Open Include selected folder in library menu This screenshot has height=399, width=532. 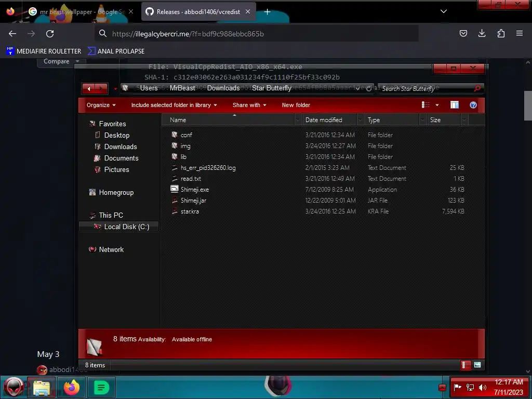[174, 105]
